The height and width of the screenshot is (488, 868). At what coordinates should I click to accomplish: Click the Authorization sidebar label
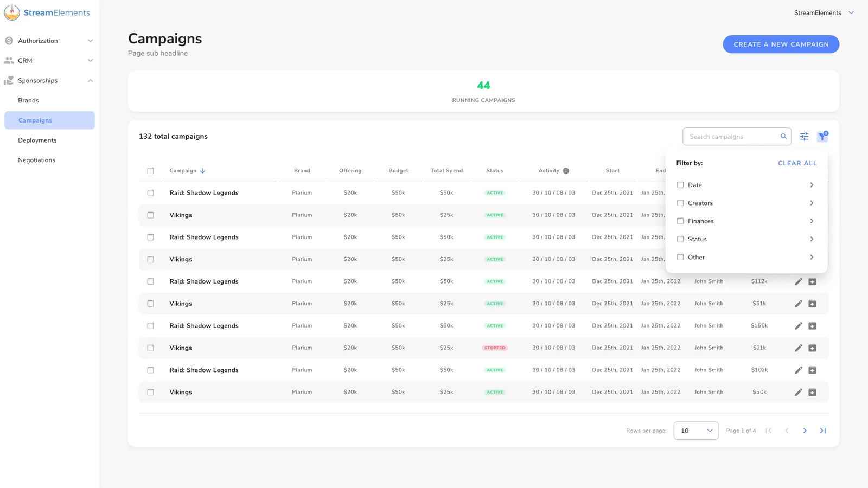click(x=37, y=41)
